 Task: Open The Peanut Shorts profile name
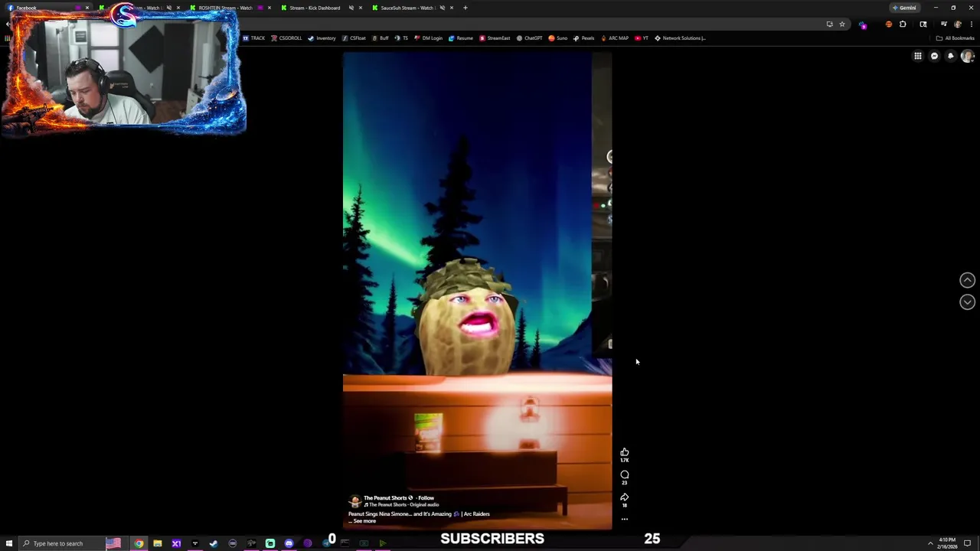(x=385, y=498)
